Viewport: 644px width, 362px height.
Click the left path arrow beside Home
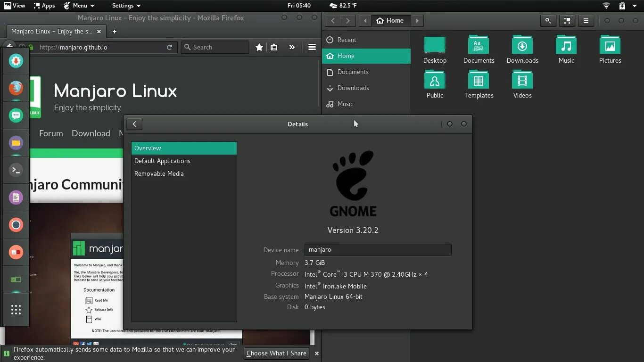[365, 21]
